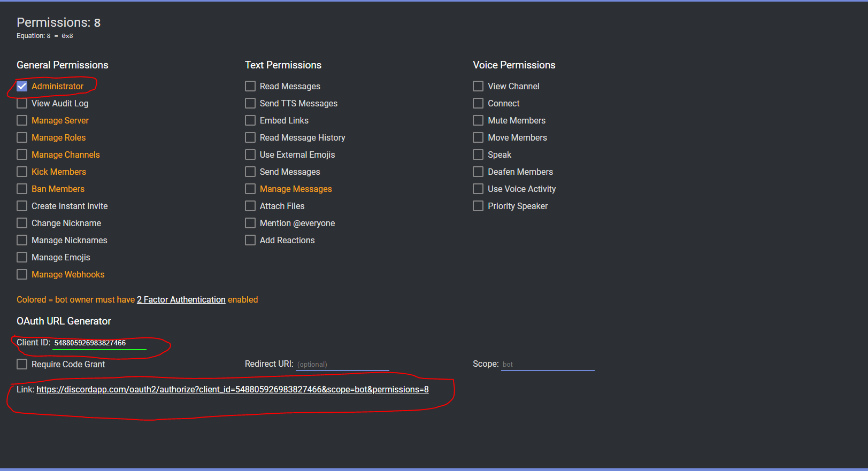Viewport: 868px width, 471px height.
Task: Toggle Use External Emojis checkbox
Action: pos(250,155)
